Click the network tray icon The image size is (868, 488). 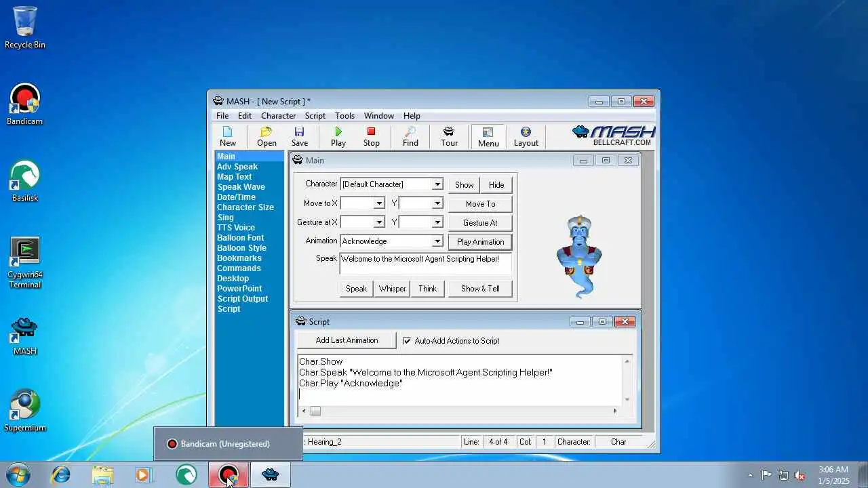(x=783, y=475)
